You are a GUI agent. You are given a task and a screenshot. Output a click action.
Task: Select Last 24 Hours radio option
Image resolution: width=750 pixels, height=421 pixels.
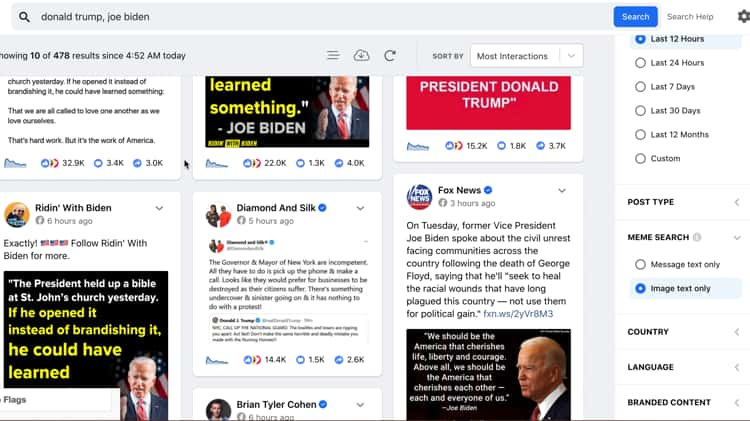tap(640, 63)
